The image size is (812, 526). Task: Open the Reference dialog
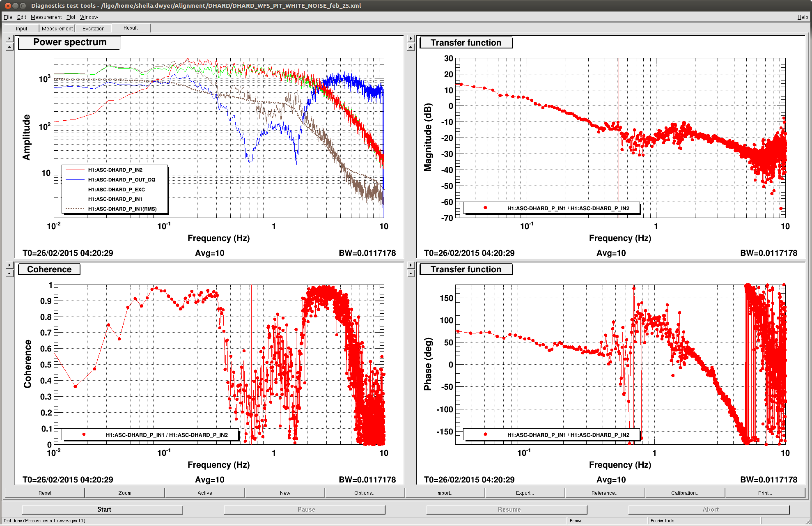click(x=605, y=493)
